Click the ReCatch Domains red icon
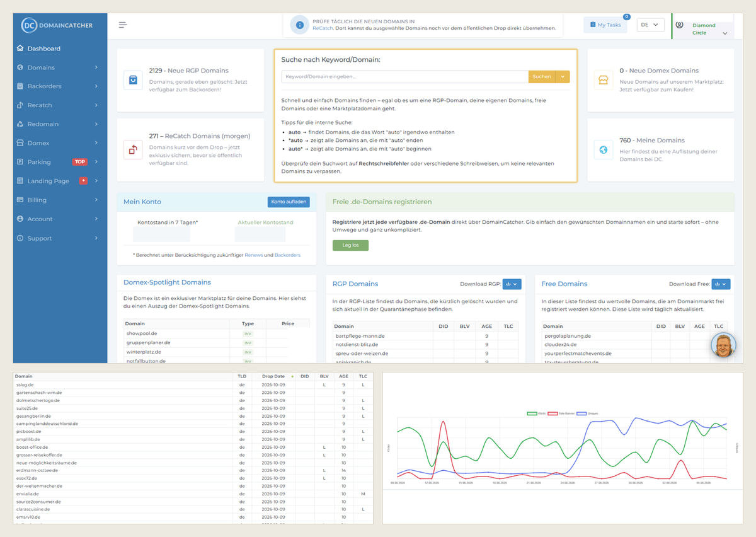This screenshot has height=537, width=756. coord(133,149)
